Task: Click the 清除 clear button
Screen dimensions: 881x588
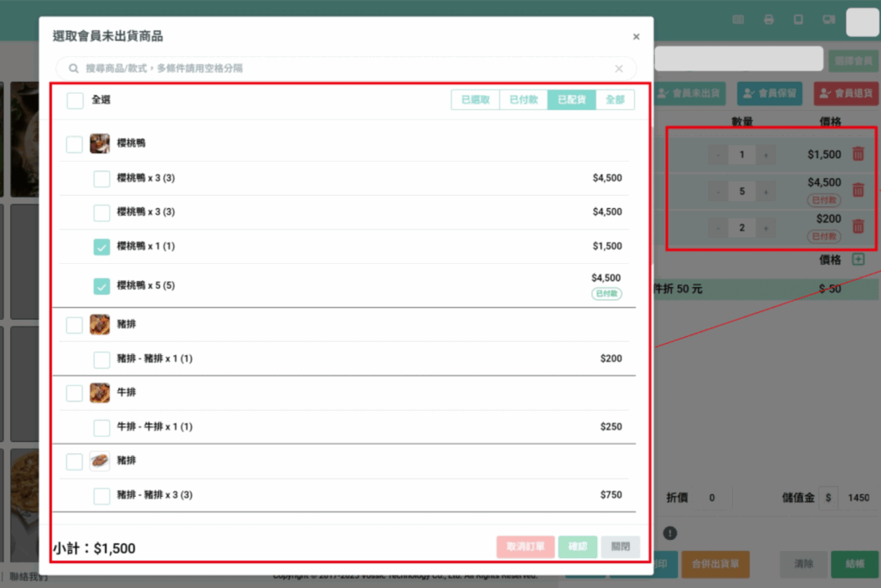Action: click(804, 564)
